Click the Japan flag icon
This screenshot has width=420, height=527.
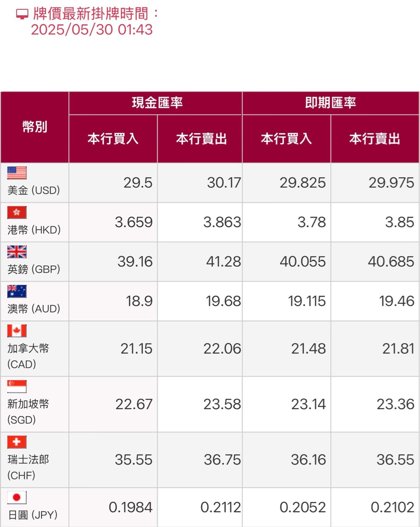pyautogui.click(x=17, y=497)
